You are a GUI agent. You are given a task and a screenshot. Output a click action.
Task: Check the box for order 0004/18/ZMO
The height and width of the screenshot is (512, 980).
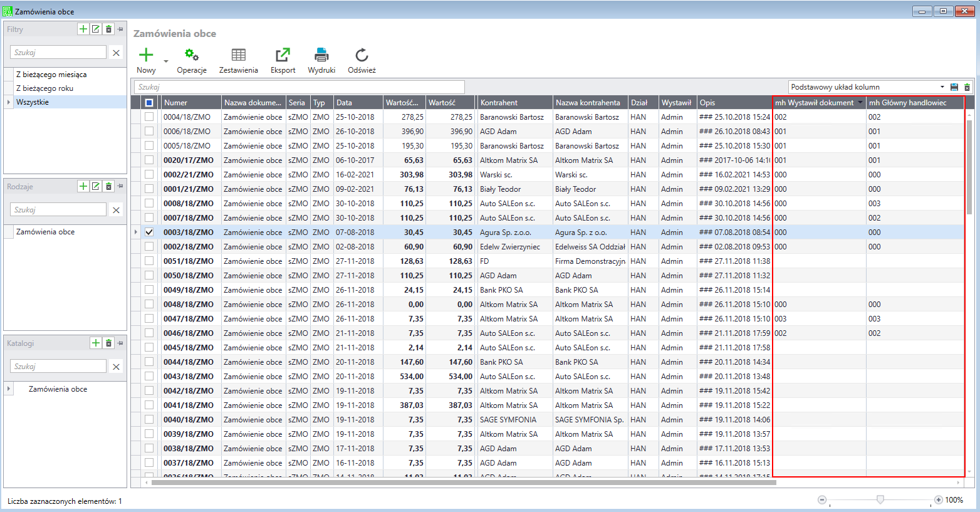point(149,117)
